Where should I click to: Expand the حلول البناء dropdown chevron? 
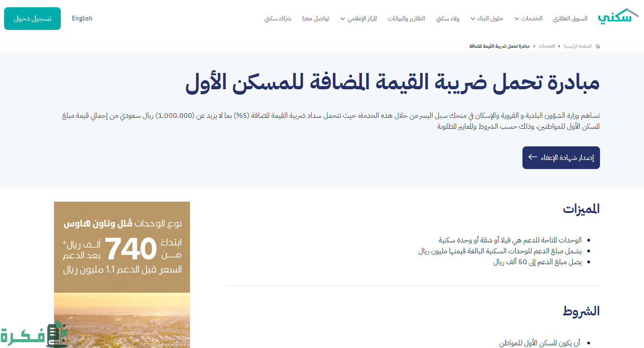473,19
